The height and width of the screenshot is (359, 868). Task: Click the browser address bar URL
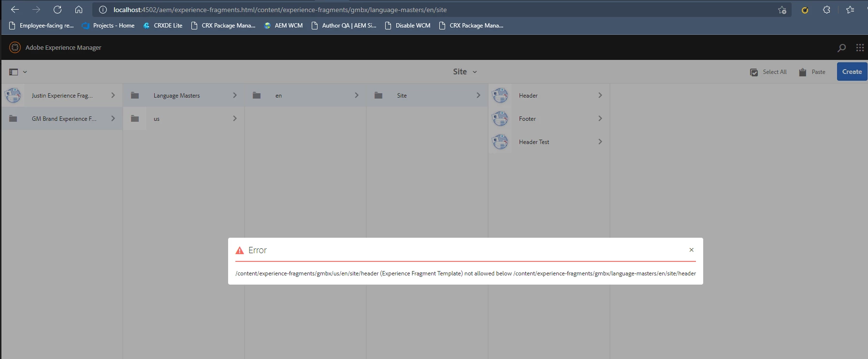point(280,10)
